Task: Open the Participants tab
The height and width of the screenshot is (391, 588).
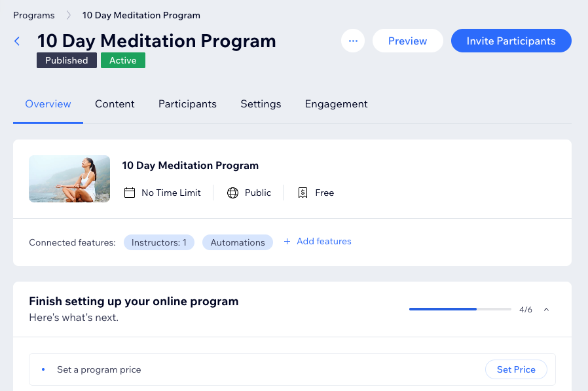Action: [187, 103]
